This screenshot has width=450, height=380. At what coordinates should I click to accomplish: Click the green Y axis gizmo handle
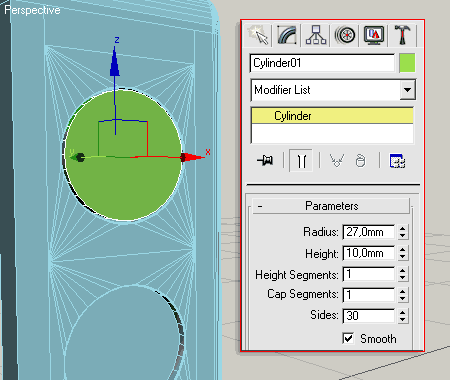coord(78,157)
